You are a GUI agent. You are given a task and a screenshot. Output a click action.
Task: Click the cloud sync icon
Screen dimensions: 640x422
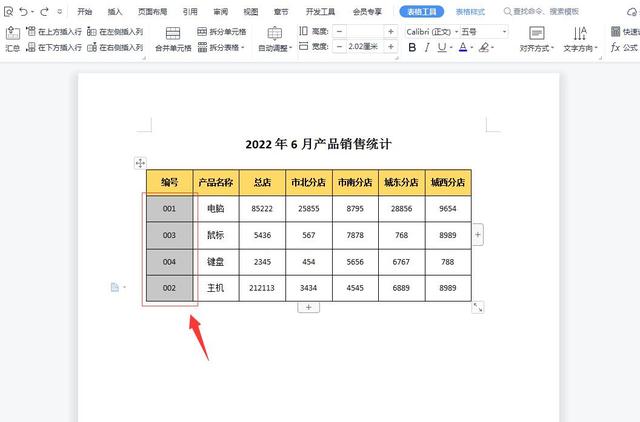633,12
